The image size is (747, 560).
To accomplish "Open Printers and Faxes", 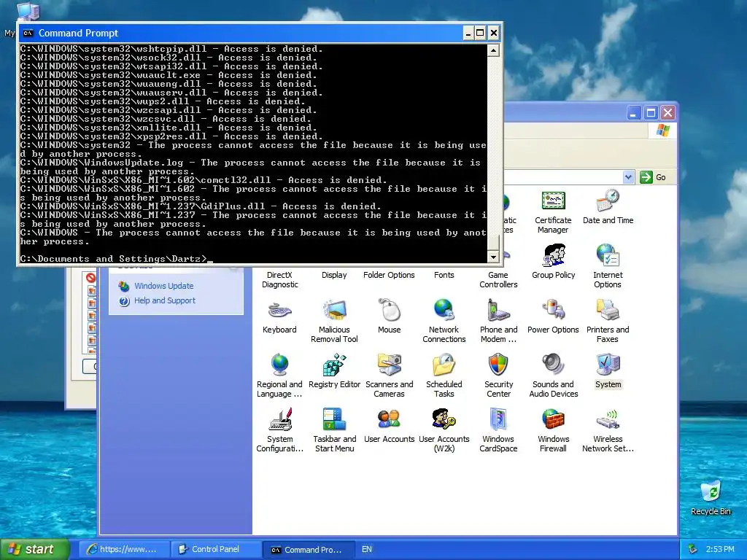I will pyautogui.click(x=608, y=311).
